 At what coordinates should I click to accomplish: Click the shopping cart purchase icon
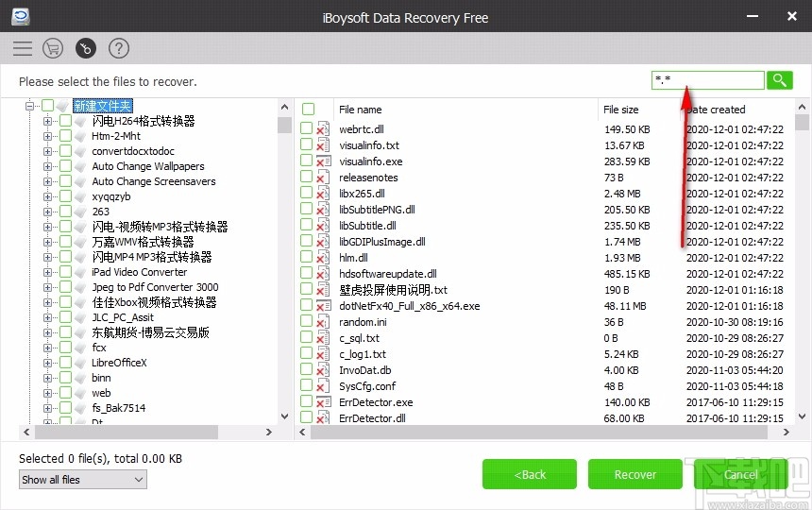[x=53, y=49]
